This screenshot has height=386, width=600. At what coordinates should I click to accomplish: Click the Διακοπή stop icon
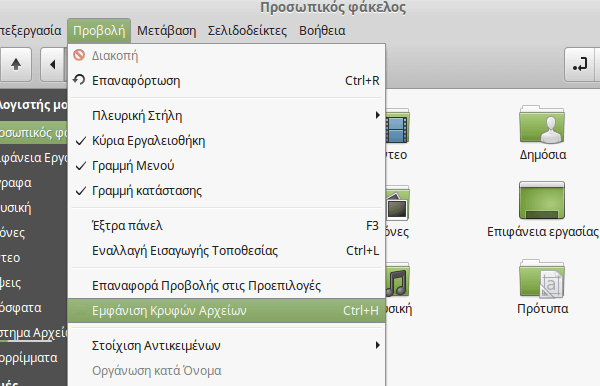point(79,55)
